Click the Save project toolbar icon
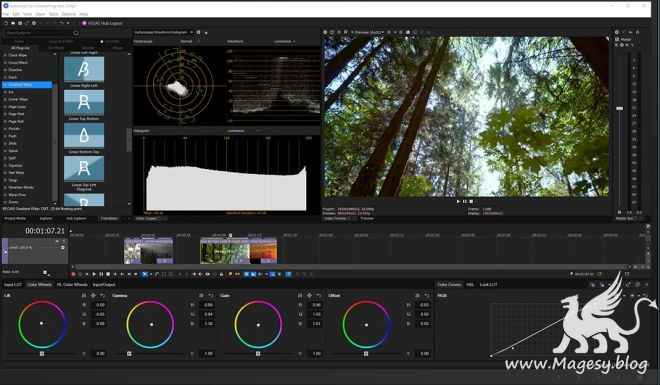 pyautogui.click(x=20, y=23)
